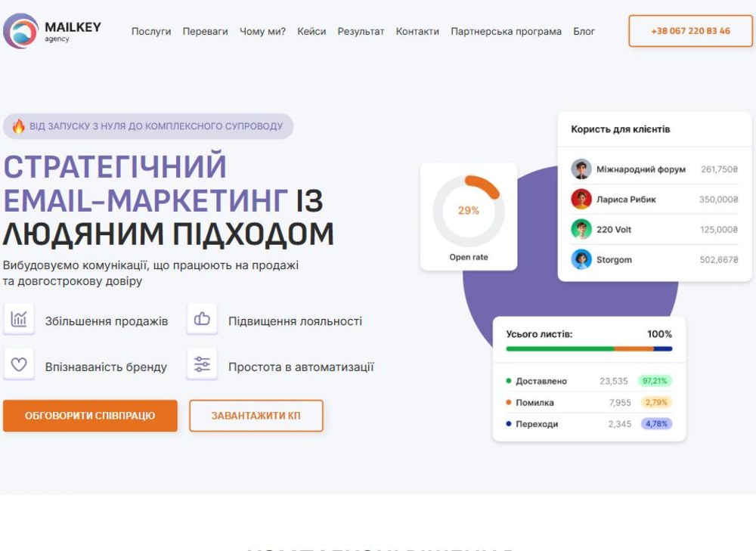Click the 502,667₴ amount
756x551 pixels.
(x=719, y=259)
